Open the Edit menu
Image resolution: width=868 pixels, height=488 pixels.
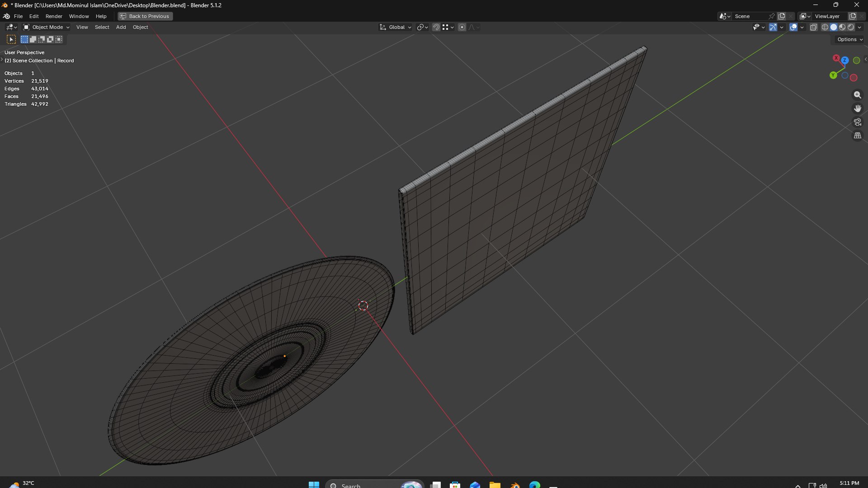34,16
